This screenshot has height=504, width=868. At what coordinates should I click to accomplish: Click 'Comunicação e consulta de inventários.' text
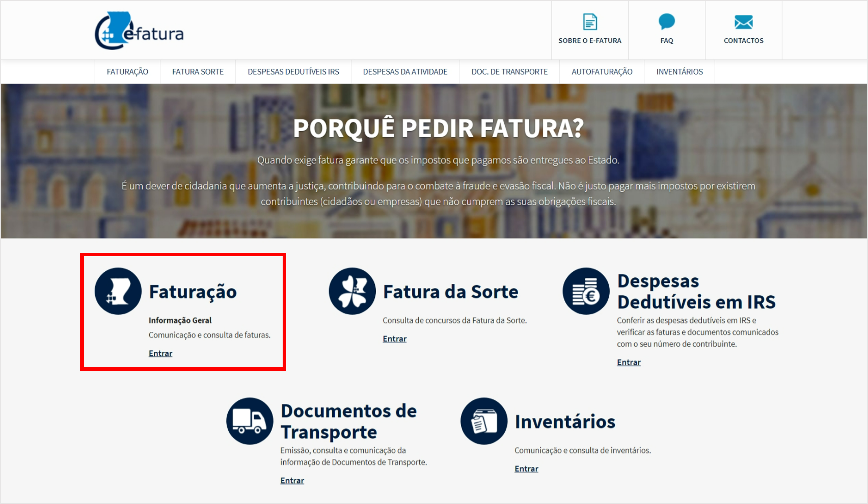(x=582, y=450)
